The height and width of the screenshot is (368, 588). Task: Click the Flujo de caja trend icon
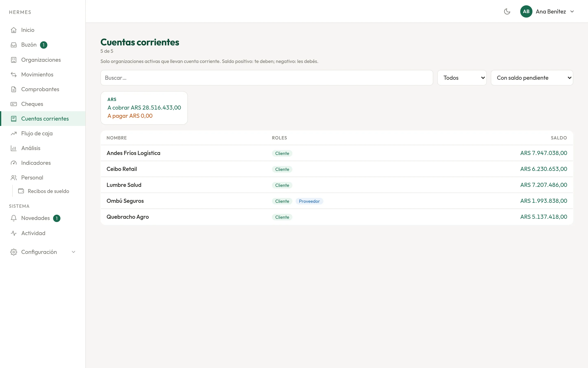14,133
